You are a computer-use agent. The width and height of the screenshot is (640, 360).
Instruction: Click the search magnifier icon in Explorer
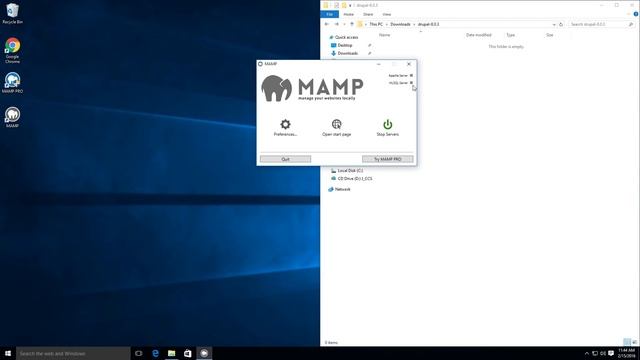point(631,24)
